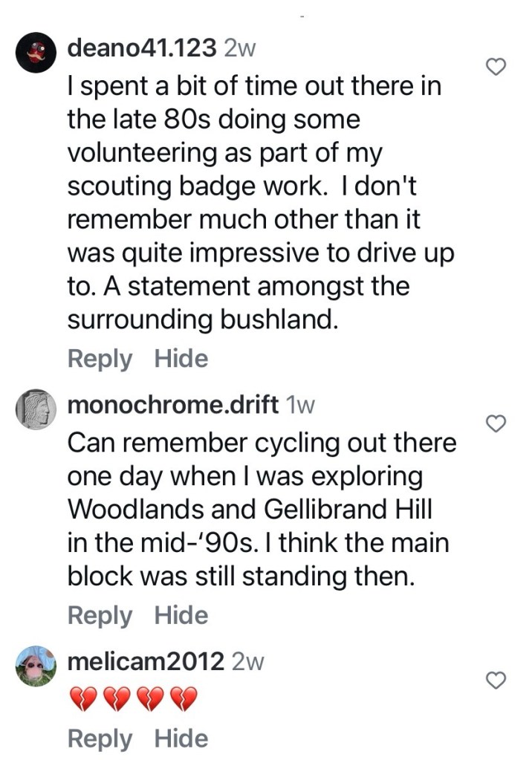Viewport: 532px width, 760px height.
Task: Hide monochrome.drift's comment
Action: click(x=181, y=615)
